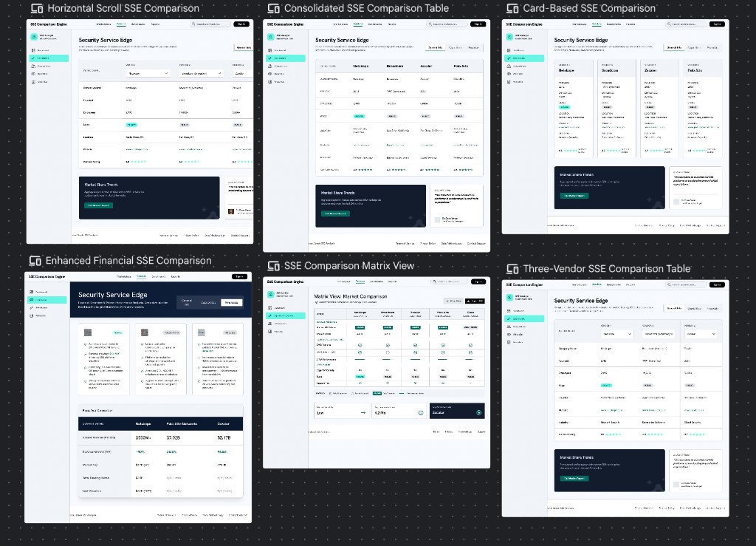Click teal analyst avatar icon in Matrix View sidebar
Viewport: 756px width, 546px height.
tap(270, 294)
